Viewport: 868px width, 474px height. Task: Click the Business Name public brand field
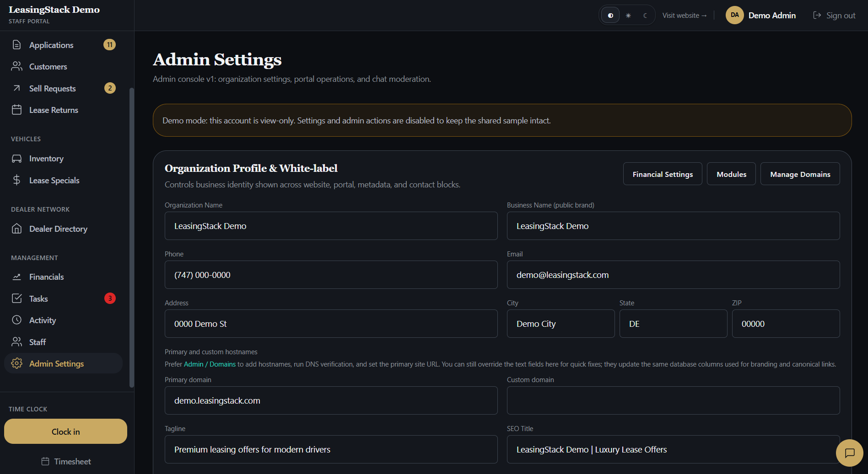click(674, 226)
